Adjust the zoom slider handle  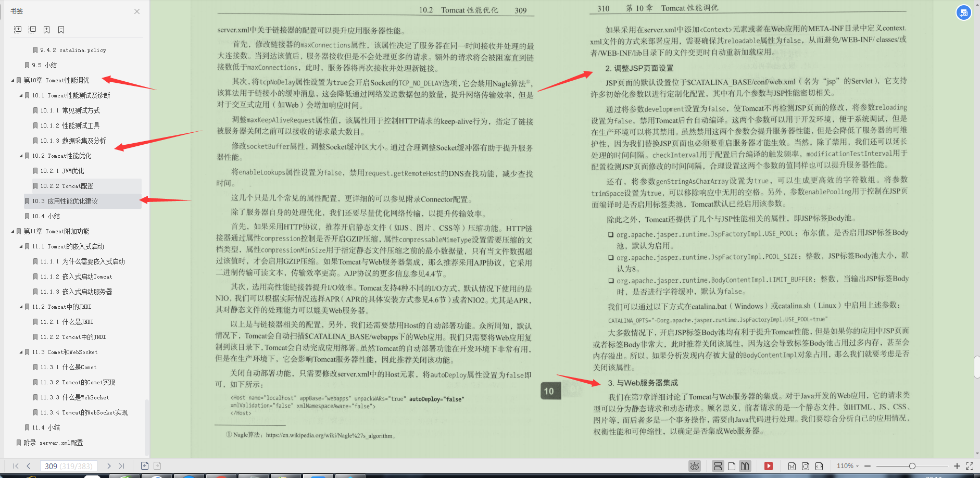point(913,466)
